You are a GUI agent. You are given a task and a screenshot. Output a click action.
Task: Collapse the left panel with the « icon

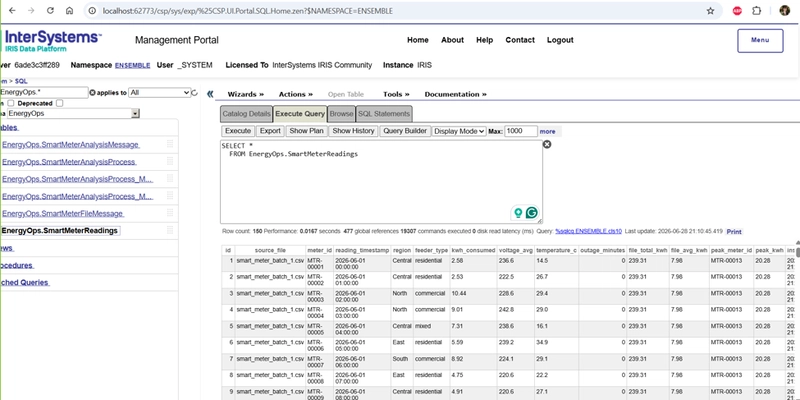210,94
